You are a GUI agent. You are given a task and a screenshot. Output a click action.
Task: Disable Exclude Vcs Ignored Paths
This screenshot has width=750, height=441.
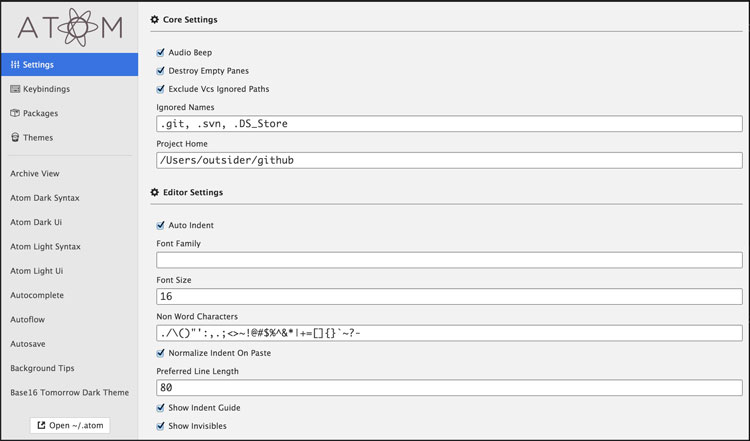point(161,89)
